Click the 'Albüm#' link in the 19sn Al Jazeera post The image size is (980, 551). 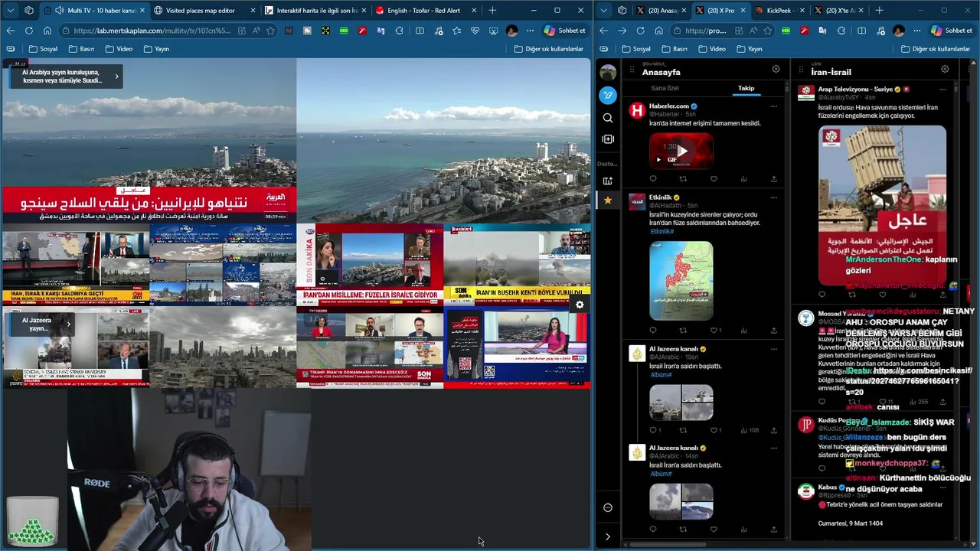point(660,375)
